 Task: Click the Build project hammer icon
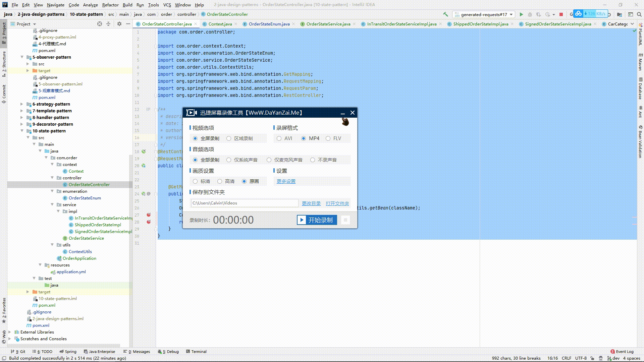445,14
